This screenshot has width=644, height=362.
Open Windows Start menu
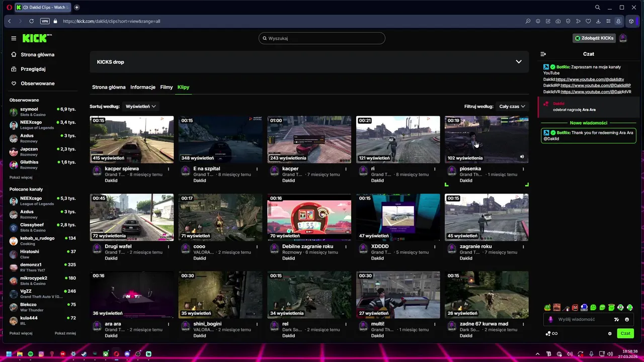click(x=9, y=354)
